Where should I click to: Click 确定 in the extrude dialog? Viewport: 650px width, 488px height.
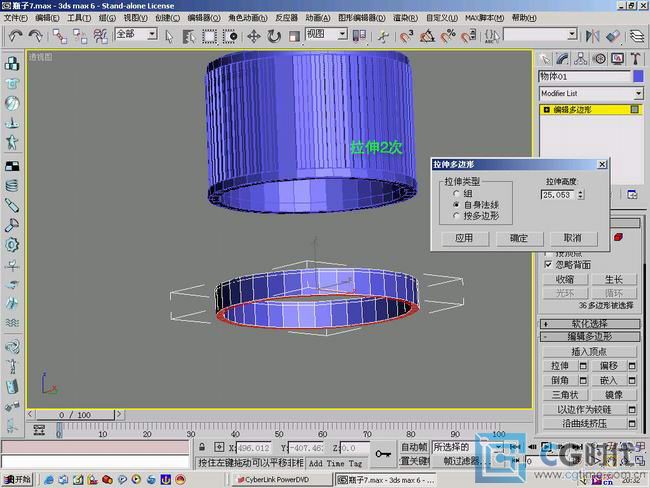519,238
